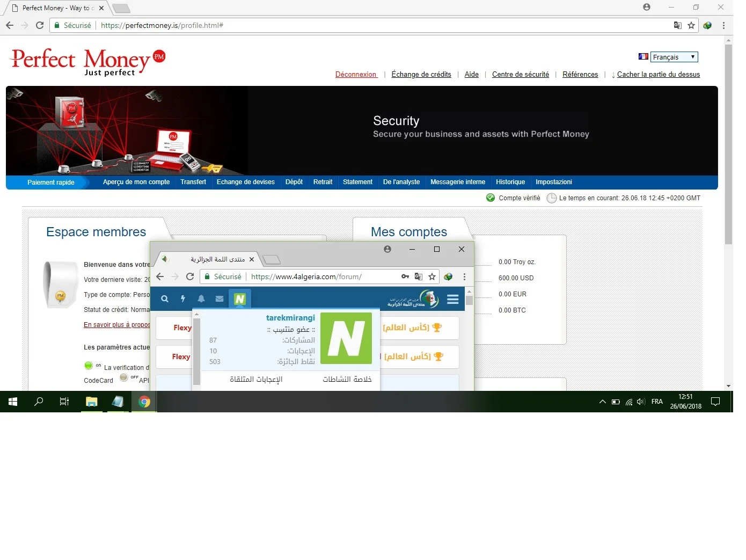Image resolution: width=746 pixels, height=560 pixels.
Task: Click the forum search magnifier icon
Action: (165, 299)
